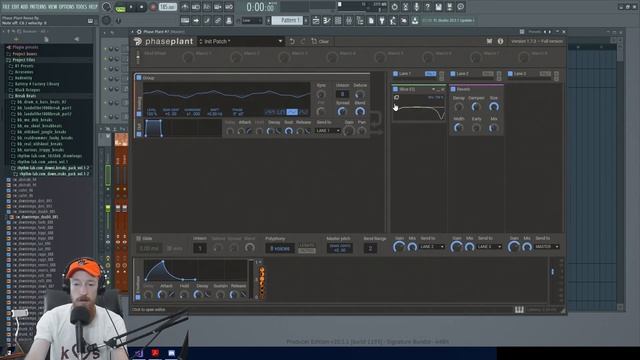This screenshot has width=640, height=360.
Task: Open the VIEW menu
Action: (53, 7)
